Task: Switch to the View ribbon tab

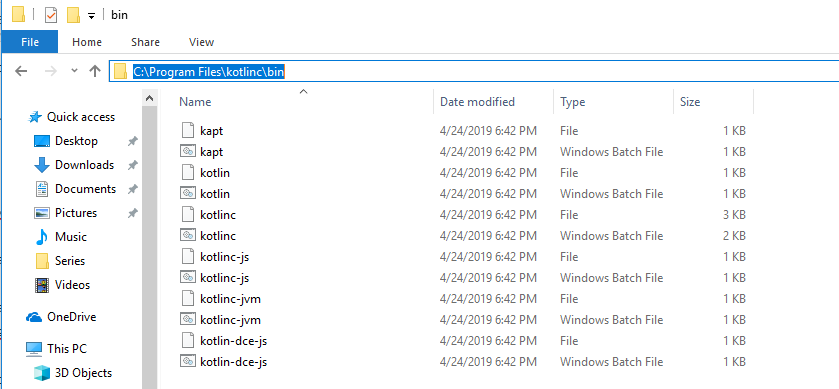Action: click(201, 42)
